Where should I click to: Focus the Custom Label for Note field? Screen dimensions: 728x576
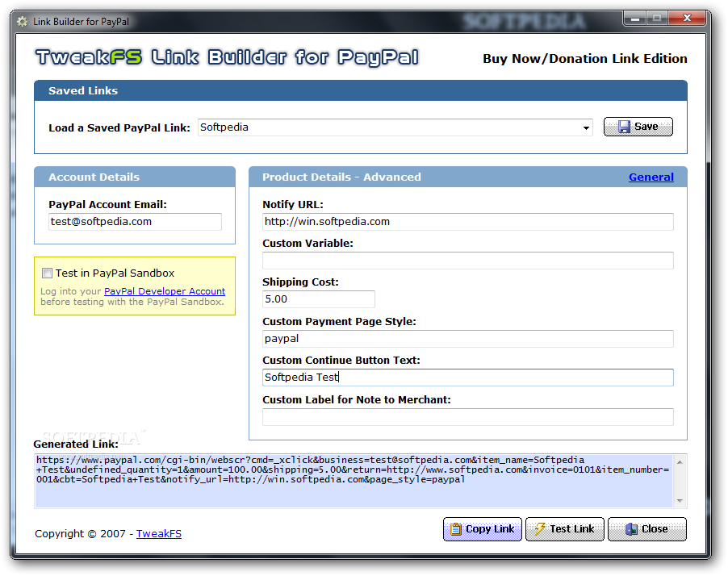point(467,417)
